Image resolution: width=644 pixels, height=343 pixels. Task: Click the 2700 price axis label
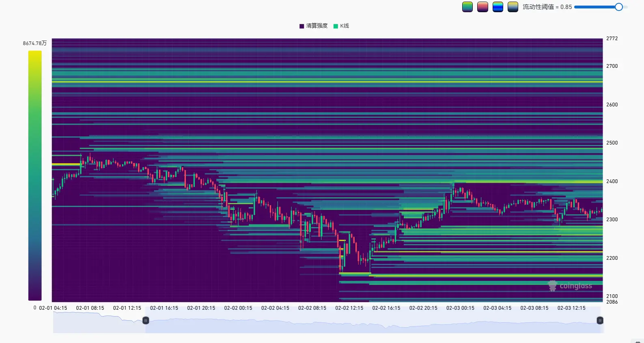pos(612,66)
